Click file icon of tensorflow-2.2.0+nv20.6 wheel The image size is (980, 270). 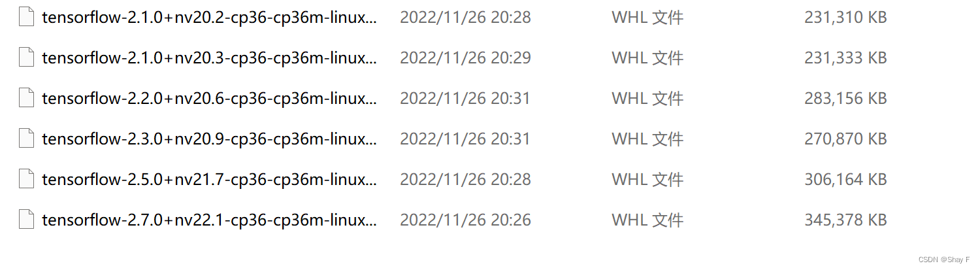point(26,98)
